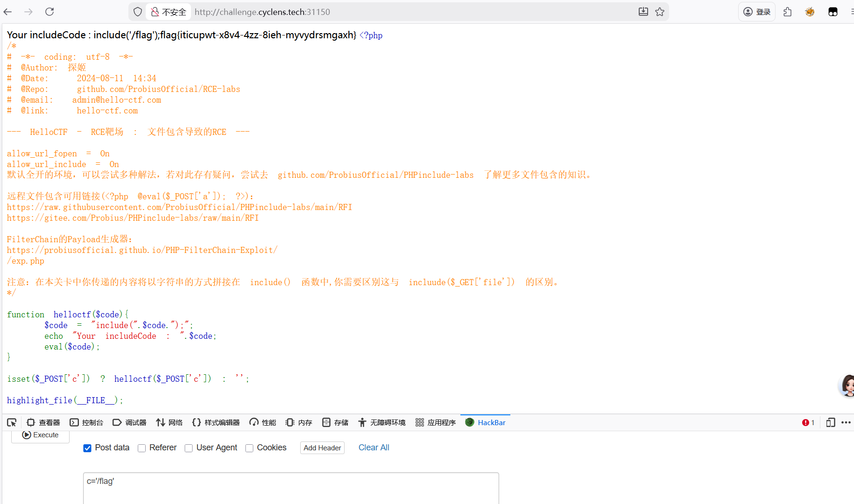Click the github.com/ProbiusOfficial/RCE-labs repo text
Viewport: 854px width, 504px height.
pyautogui.click(x=159, y=89)
